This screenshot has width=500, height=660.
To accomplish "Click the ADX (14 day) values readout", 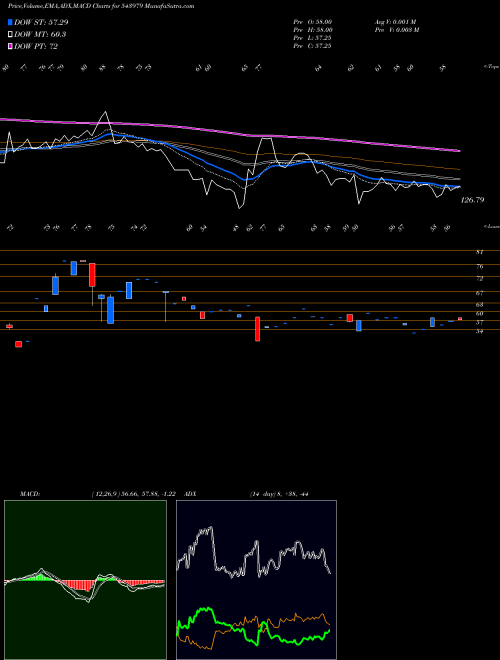I will (x=279, y=494).
